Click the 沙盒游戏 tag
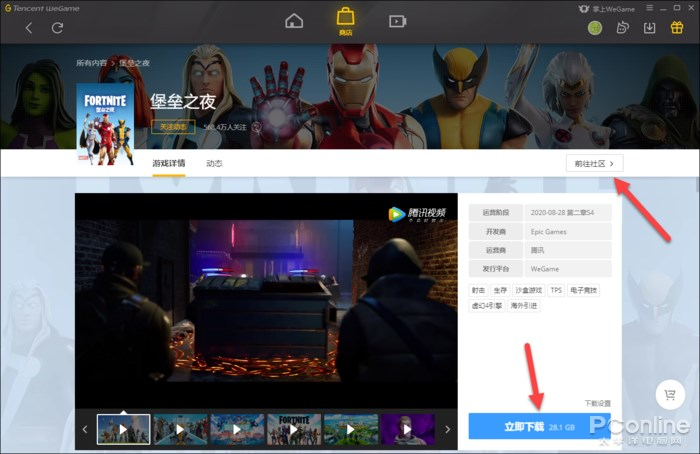Image resolution: width=700 pixels, height=454 pixels. click(x=529, y=290)
